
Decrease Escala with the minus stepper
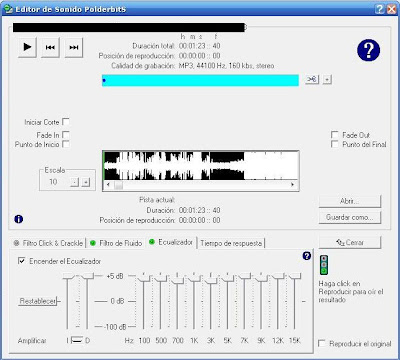75,182
